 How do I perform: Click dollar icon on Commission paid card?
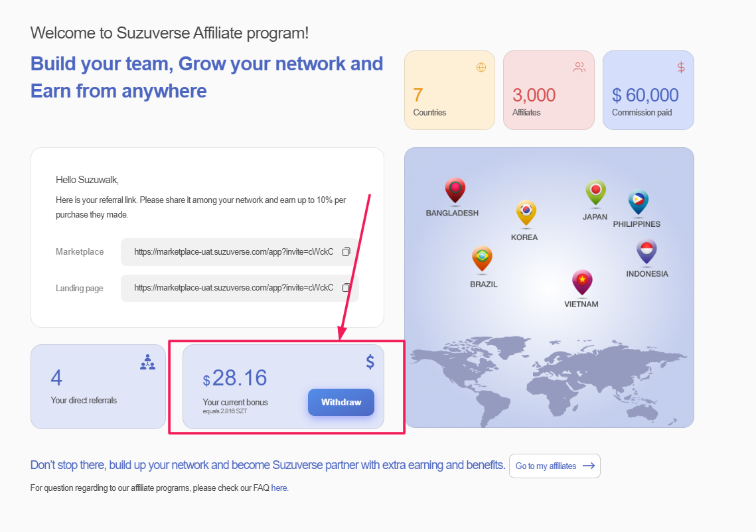tap(680, 67)
